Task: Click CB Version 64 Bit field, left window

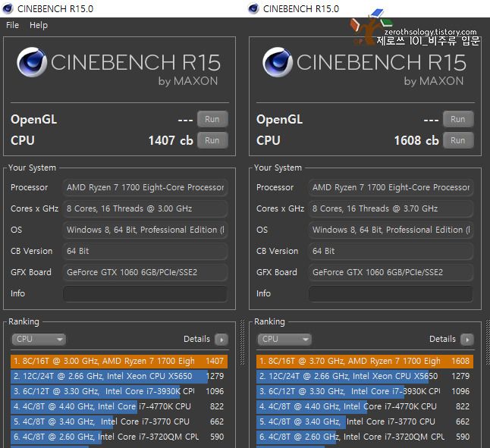Action: (x=146, y=251)
